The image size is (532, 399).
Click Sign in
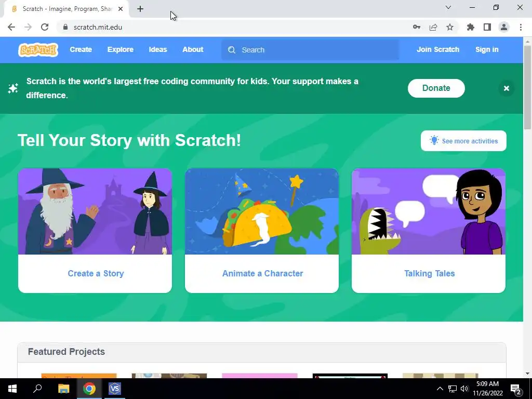(487, 49)
